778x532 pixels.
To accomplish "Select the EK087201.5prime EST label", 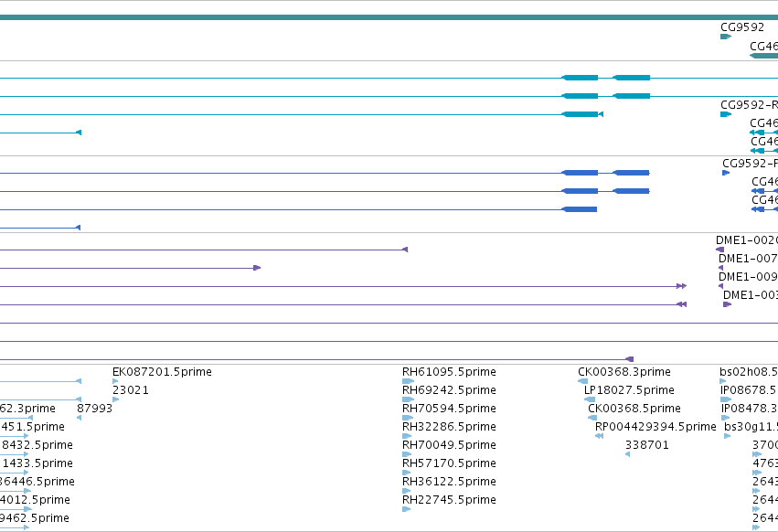I will coord(162,372).
